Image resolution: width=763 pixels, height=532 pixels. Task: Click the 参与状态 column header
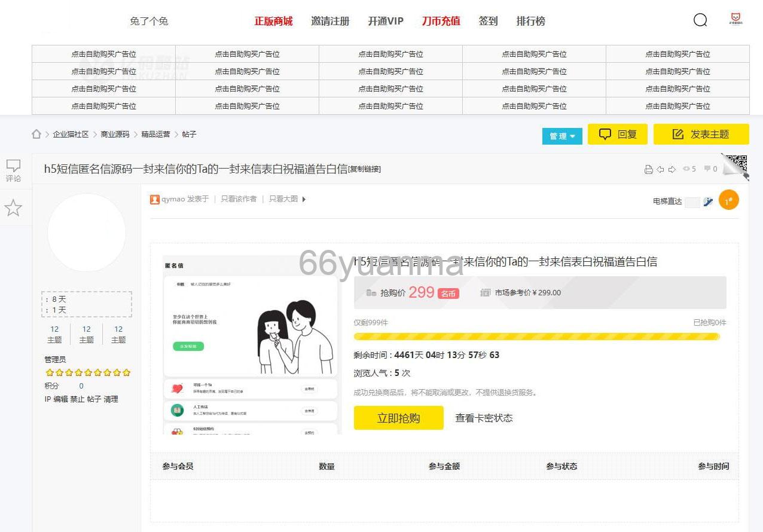561,466
